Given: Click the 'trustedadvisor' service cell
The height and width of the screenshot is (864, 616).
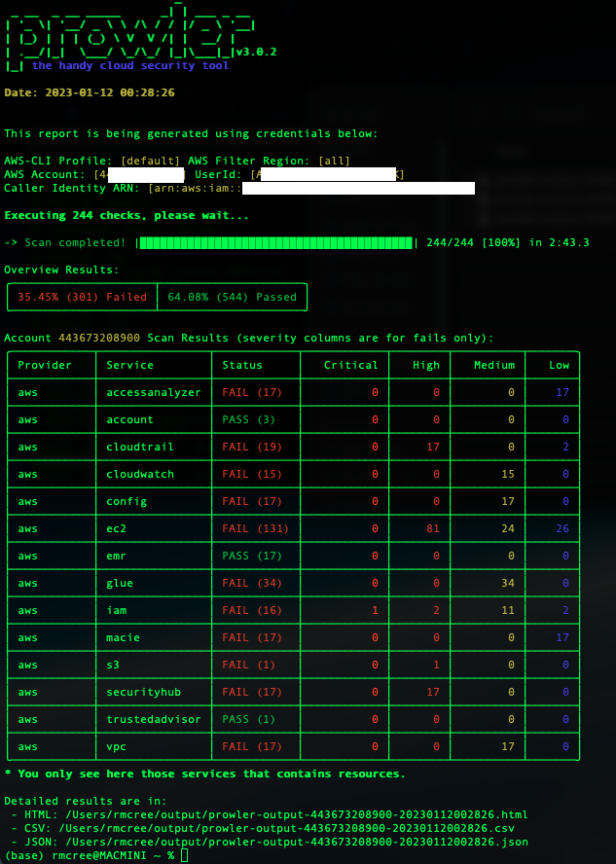Looking at the screenshot, I should click(154, 719).
